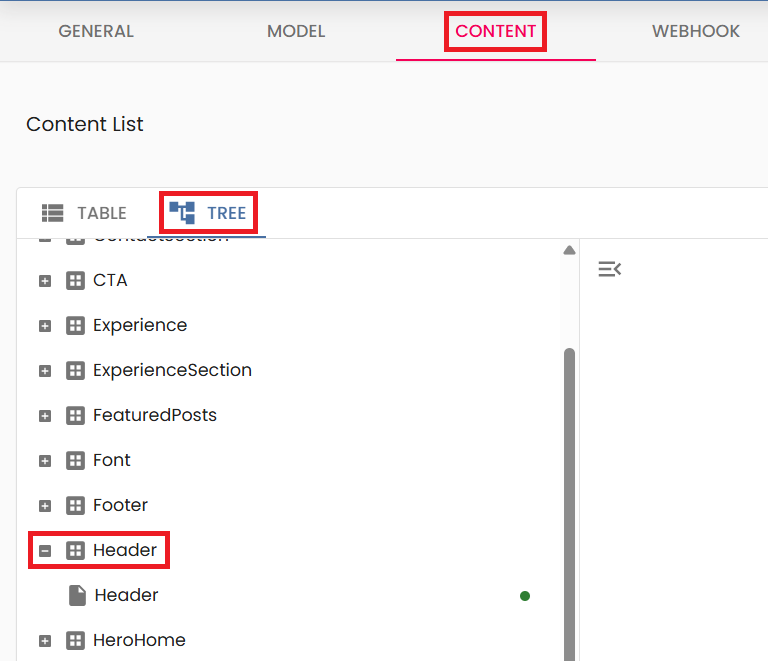Click the grid icon beside CTA
The height and width of the screenshot is (661, 768).
coord(75,281)
